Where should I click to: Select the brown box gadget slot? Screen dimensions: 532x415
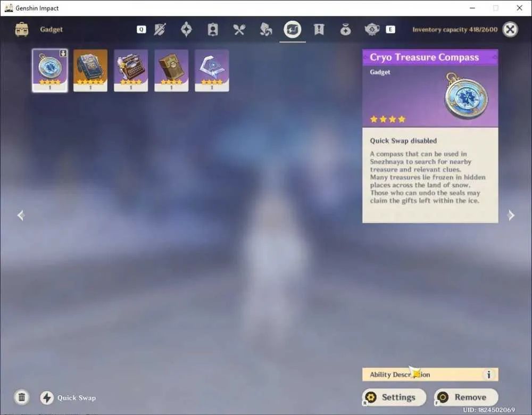pyautogui.click(x=171, y=71)
